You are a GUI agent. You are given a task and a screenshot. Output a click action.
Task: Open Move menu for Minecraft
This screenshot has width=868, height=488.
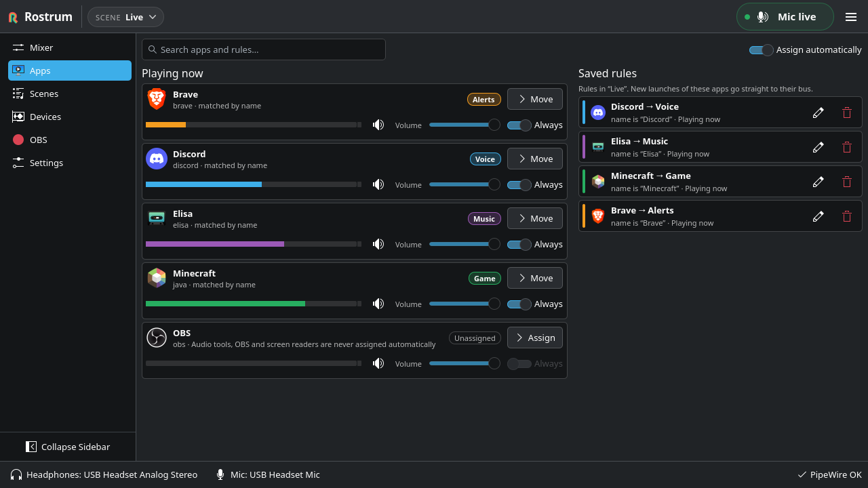535,278
